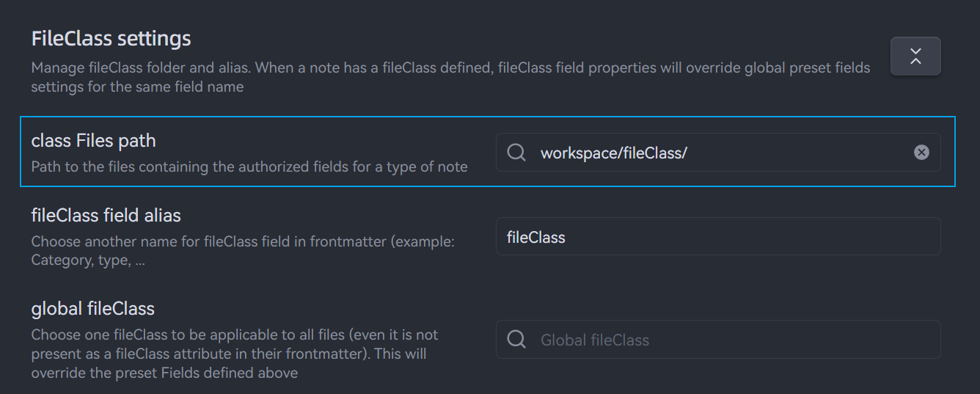This screenshot has height=394, width=980.
Task: Click the 'Path to the files containing' description
Action: (249, 167)
